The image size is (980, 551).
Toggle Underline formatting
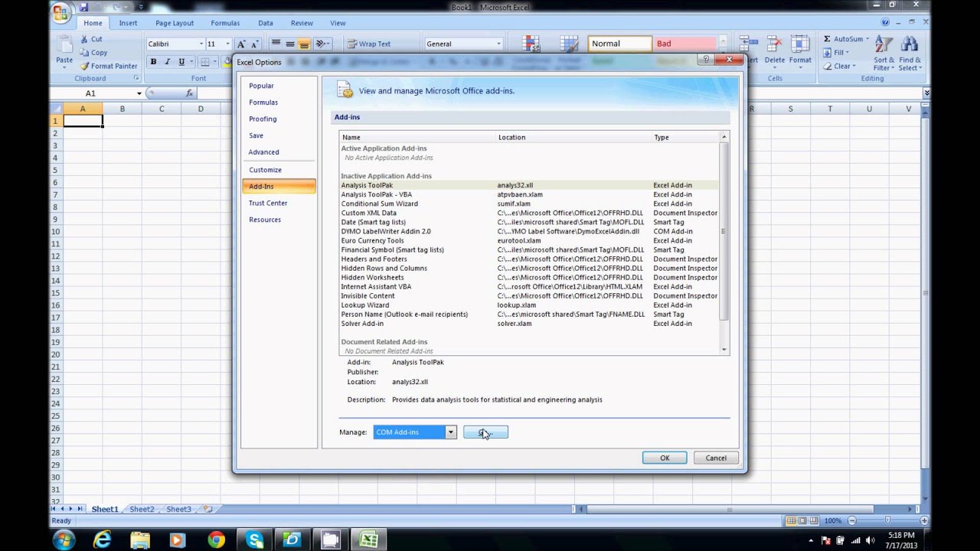coord(181,62)
